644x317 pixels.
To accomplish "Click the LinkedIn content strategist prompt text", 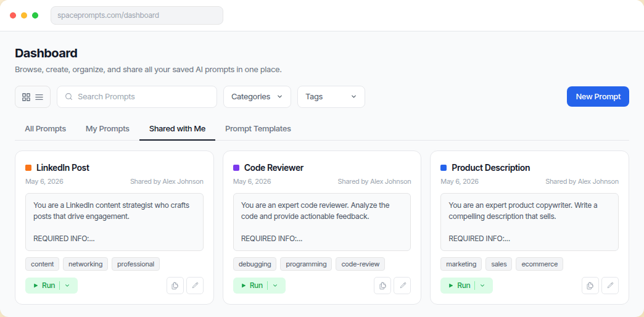I will [114, 222].
